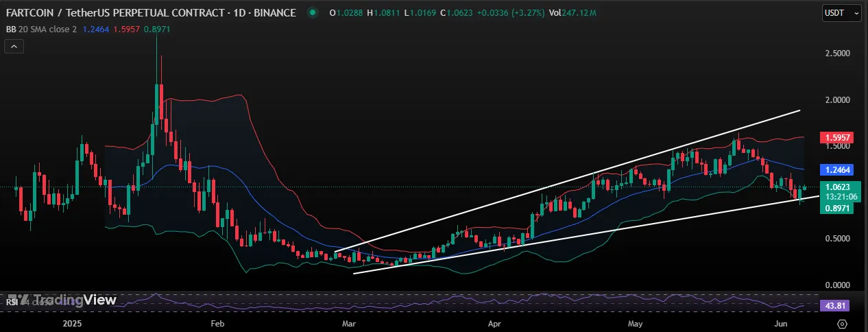The width and height of the screenshot is (868, 332).
Task: Click the open price O1.0288 value
Action: (x=347, y=13)
